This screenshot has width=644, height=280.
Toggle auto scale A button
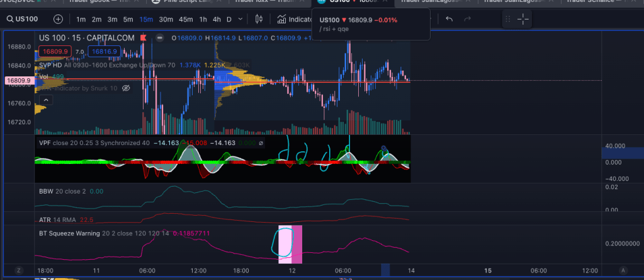click(623, 270)
